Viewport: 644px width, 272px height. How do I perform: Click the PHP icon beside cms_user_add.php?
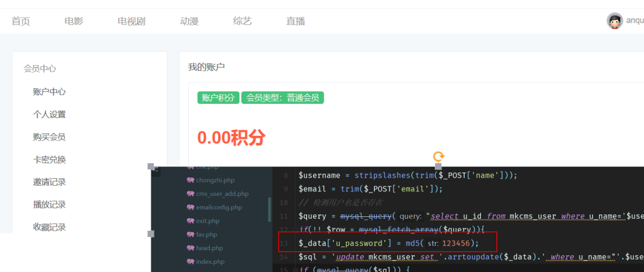(190, 193)
